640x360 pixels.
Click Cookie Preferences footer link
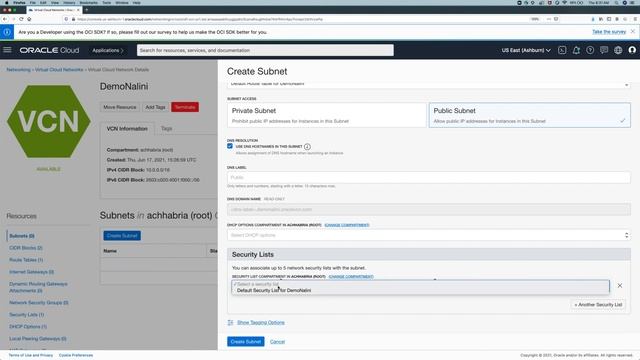click(76, 355)
